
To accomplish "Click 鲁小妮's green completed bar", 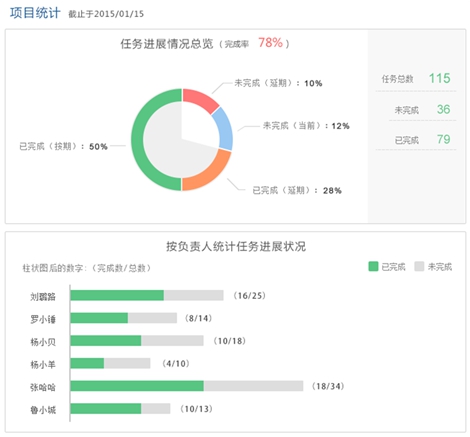I will pyautogui.click(x=106, y=409).
